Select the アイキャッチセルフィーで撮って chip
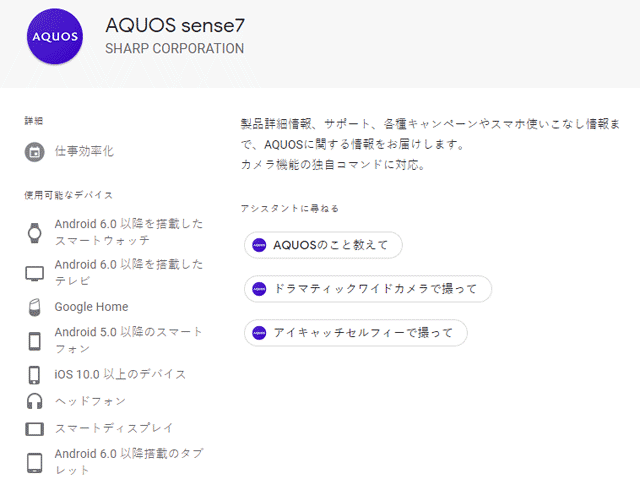This screenshot has height=501, width=640. (x=356, y=333)
